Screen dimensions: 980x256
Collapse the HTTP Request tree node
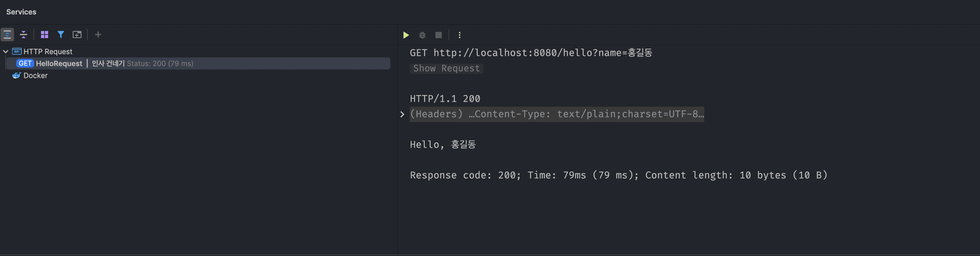6,51
